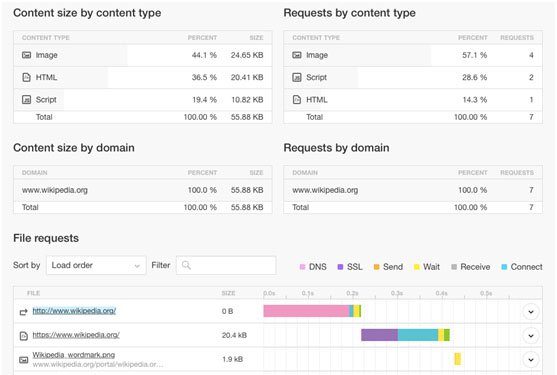Click the Content size by content type heading
Viewport: 557px width, 375px height.
click(87, 13)
